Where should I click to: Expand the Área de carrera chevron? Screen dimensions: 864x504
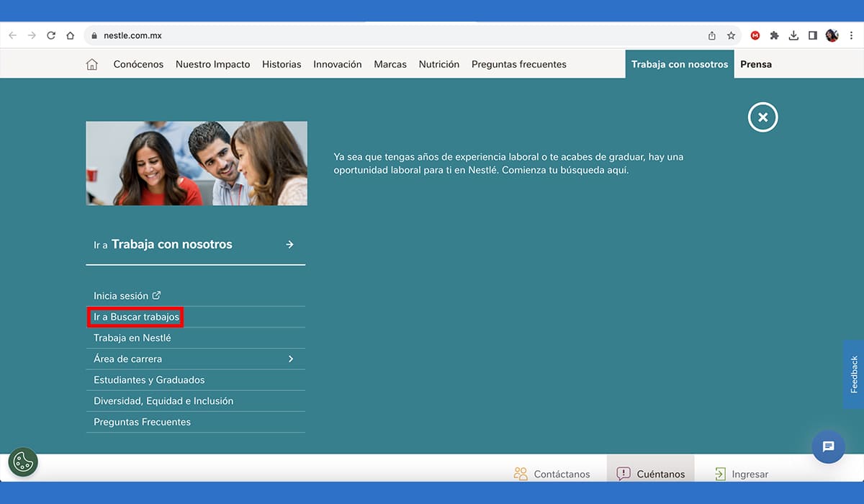[x=291, y=359]
